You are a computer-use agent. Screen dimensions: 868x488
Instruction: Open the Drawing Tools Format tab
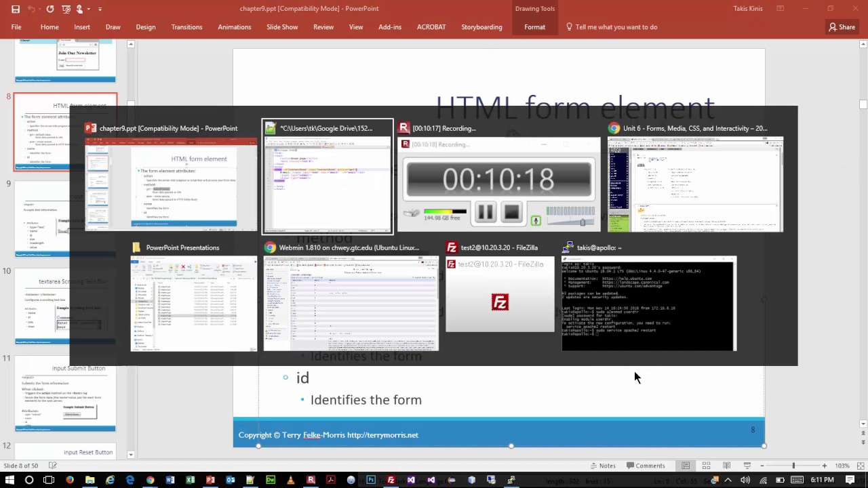[534, 27]
